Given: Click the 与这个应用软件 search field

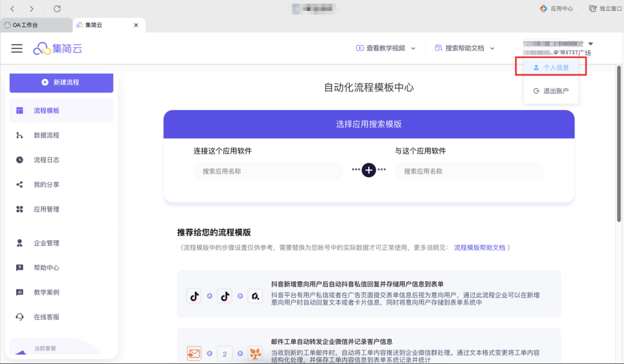Looking at the screenshot, I should pos(470,172).
